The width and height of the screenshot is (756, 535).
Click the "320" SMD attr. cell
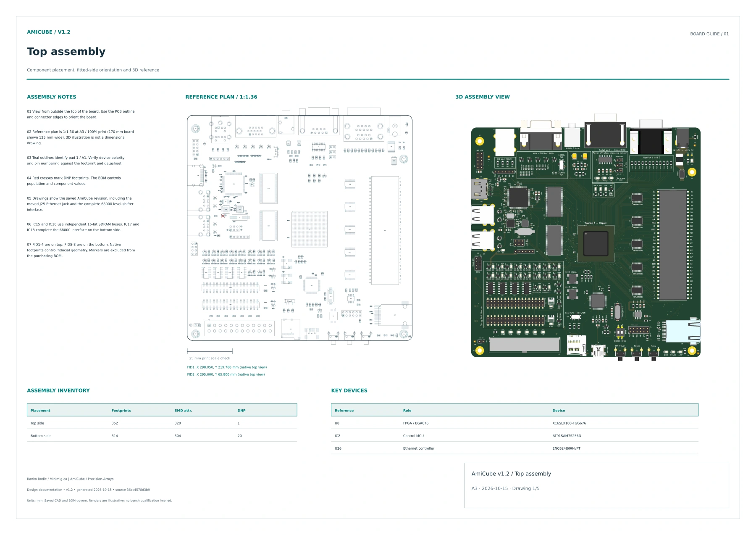[178, 424]
